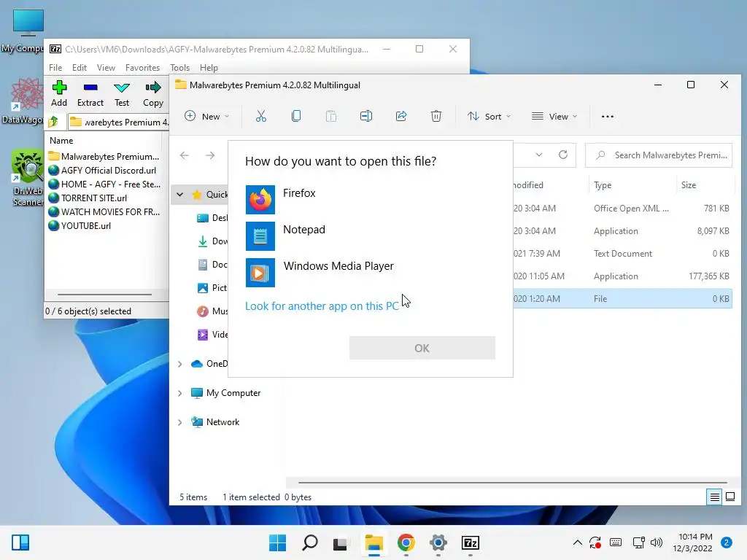Click the Rename icon in Explorer toolbar
747x560 pixels.
coord(366,116)
